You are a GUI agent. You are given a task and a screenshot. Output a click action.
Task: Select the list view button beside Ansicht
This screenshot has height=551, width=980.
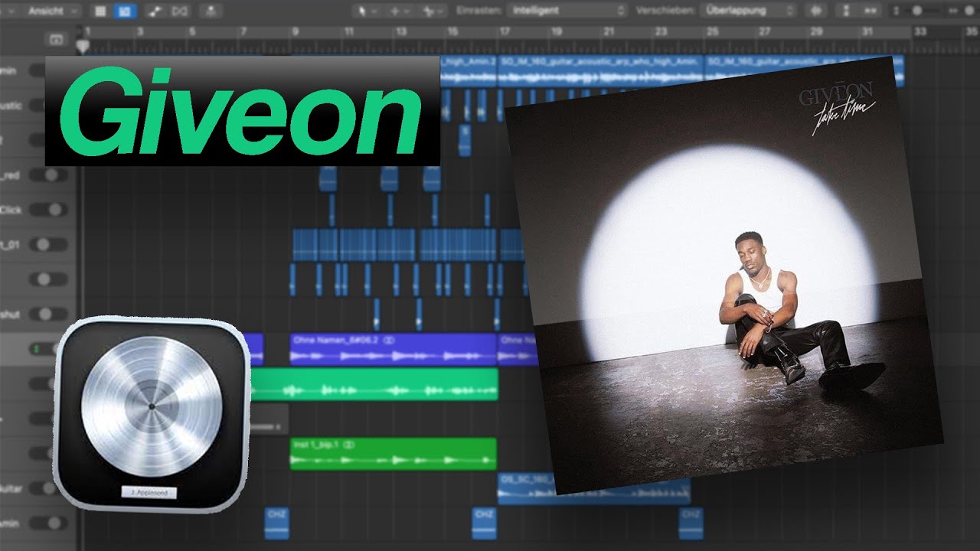tap(100, 11)
